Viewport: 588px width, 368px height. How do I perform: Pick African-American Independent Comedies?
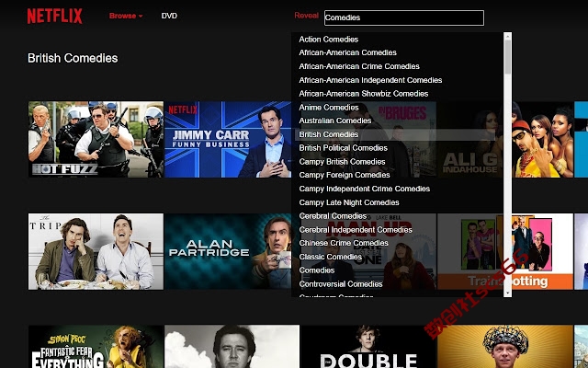click(x=370, y=80)
